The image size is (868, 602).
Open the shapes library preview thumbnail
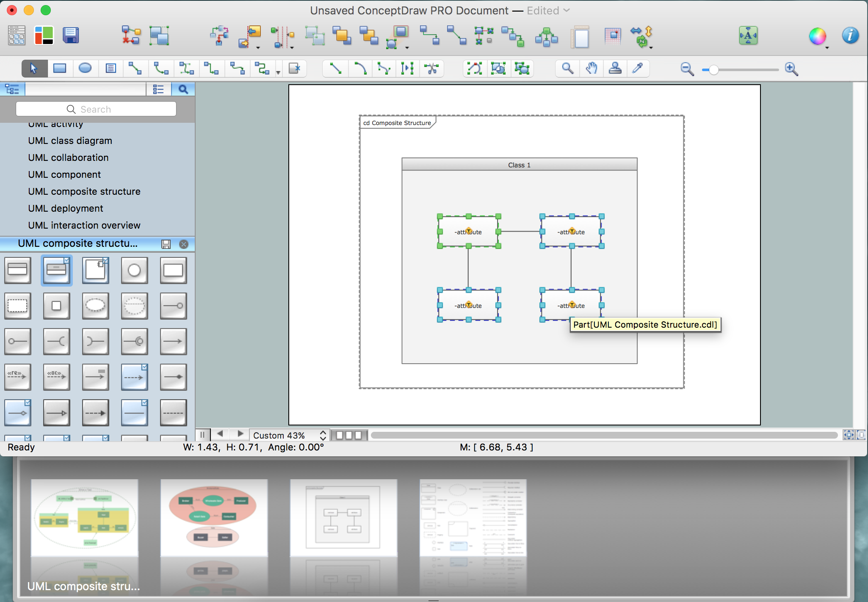coord(473,517)
